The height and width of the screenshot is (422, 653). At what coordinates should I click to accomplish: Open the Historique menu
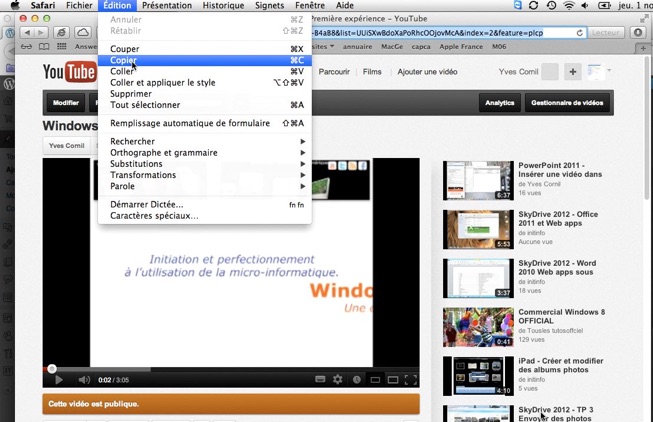(223, 5)
